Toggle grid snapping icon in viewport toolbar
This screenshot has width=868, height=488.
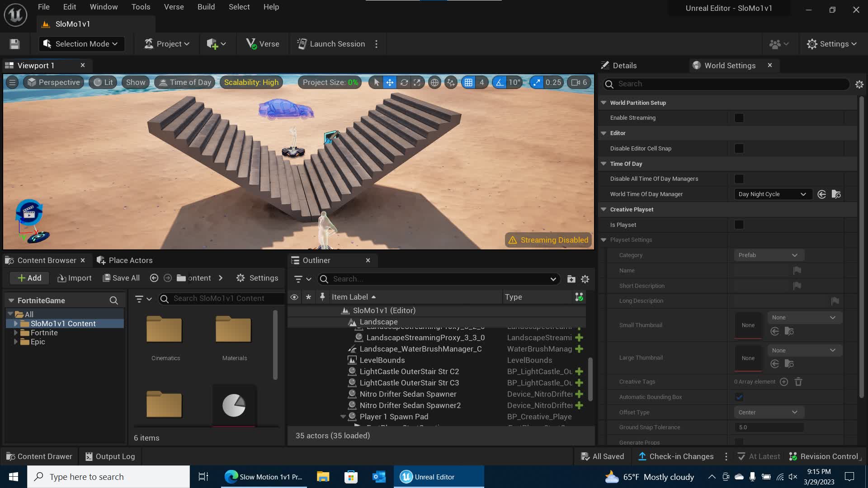[x=468, y=82]
